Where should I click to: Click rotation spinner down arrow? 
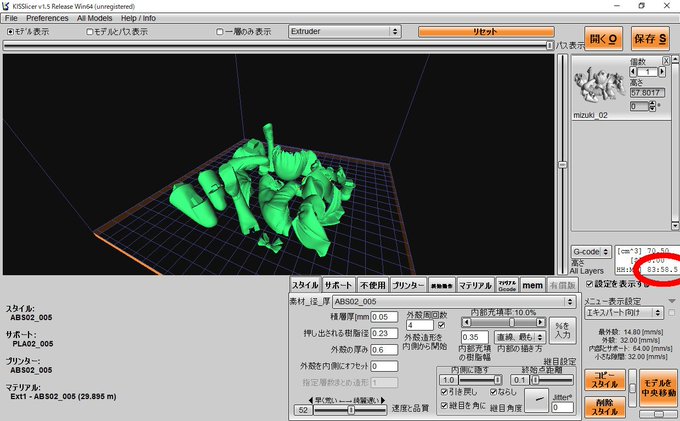(x=653, y=108)
